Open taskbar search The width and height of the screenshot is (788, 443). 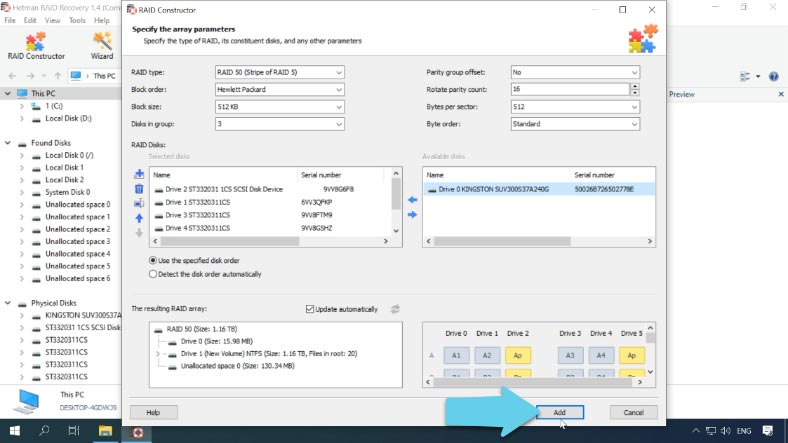(x=44, y=431)
